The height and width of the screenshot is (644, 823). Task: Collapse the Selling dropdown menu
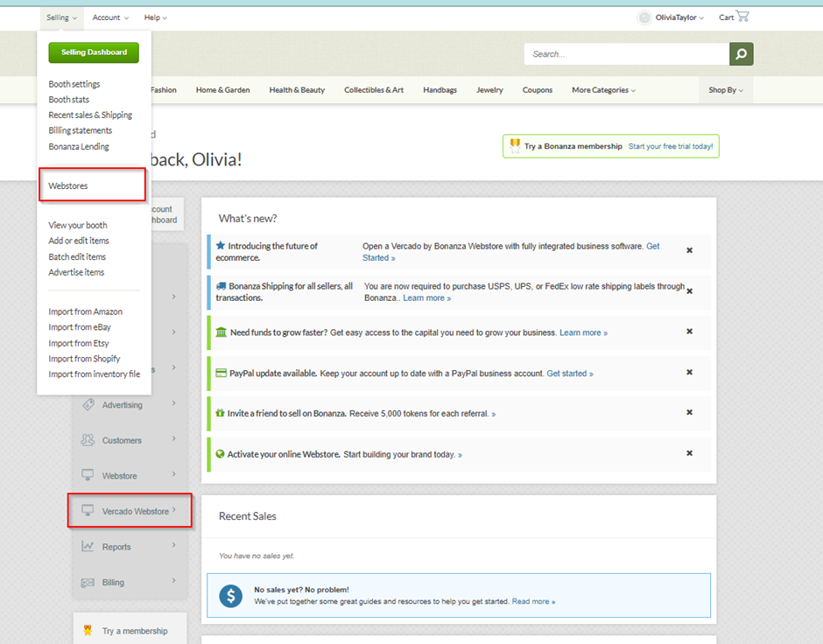(61, 17)
